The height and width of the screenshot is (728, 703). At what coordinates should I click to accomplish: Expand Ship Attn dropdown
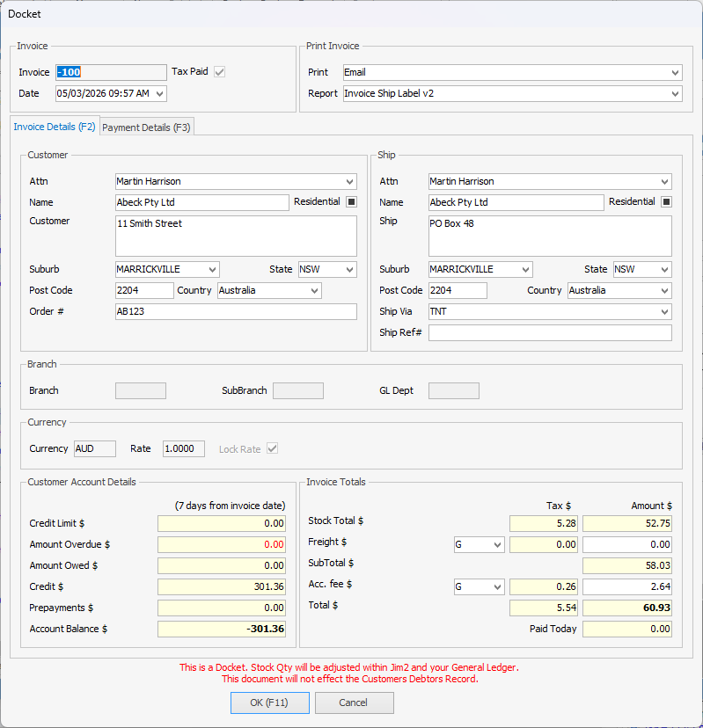665,181
